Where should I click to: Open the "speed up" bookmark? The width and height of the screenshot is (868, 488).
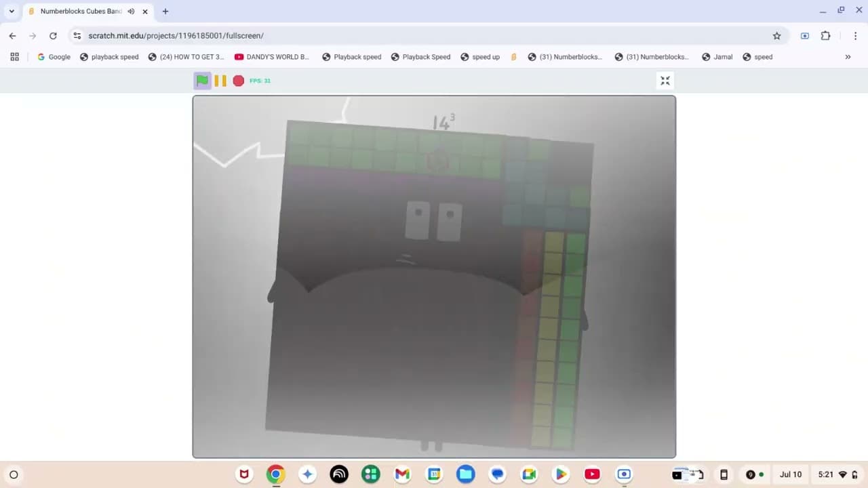(480, 57)
